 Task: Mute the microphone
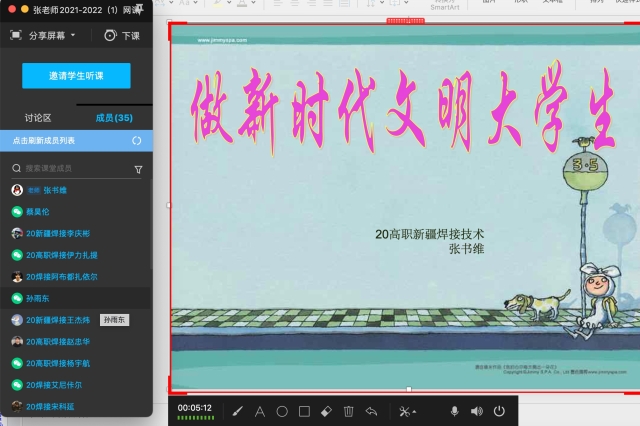(x=454, y=410)
